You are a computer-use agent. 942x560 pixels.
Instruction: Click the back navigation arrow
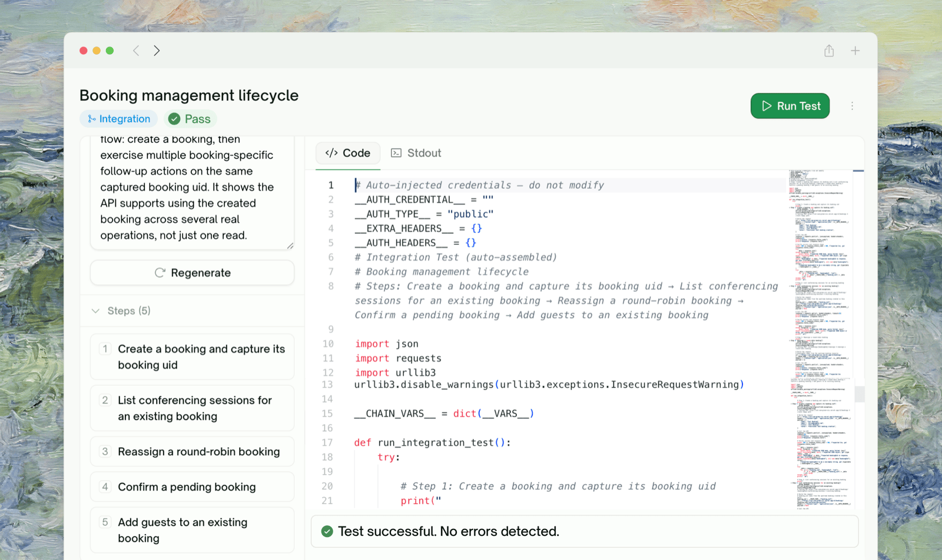point(136,51)
